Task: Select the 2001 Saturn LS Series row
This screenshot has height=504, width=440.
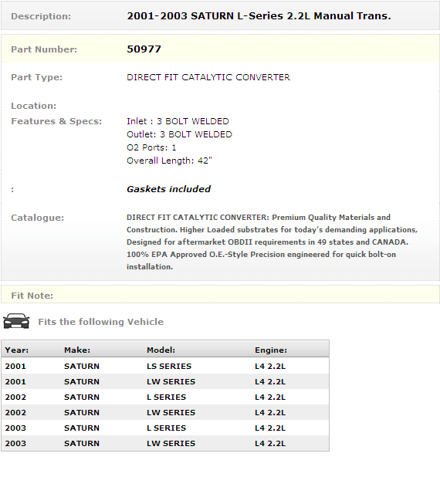Action: pyautogui.click(x=165, y=366)
